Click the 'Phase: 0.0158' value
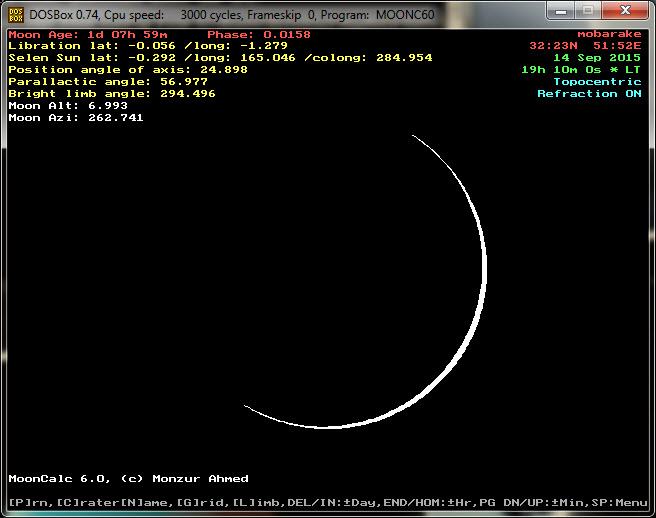Screen dimensions: 656x518 (259, 35)
